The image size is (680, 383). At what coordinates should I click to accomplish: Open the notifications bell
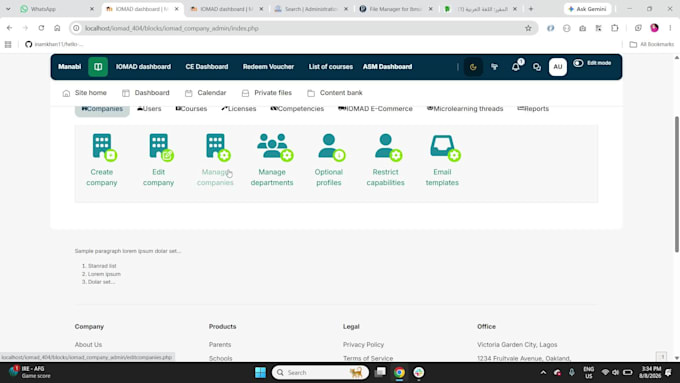(x=516, y=67)
